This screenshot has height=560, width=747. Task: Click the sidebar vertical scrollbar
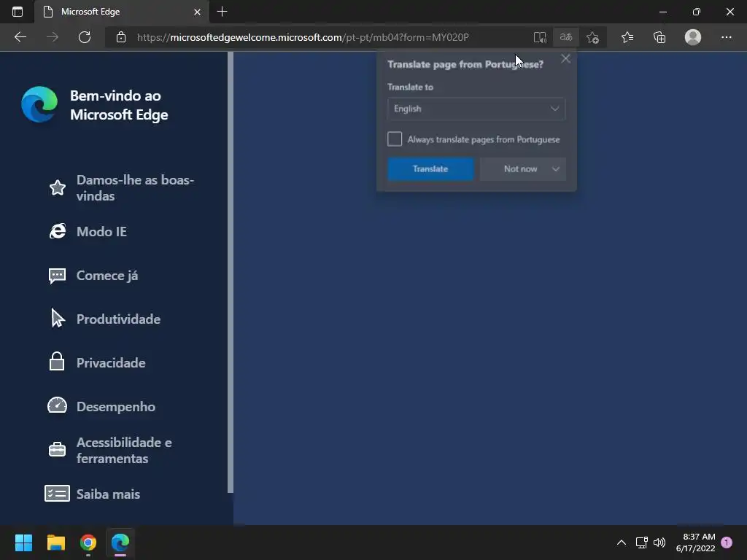(x=231, y=273)
